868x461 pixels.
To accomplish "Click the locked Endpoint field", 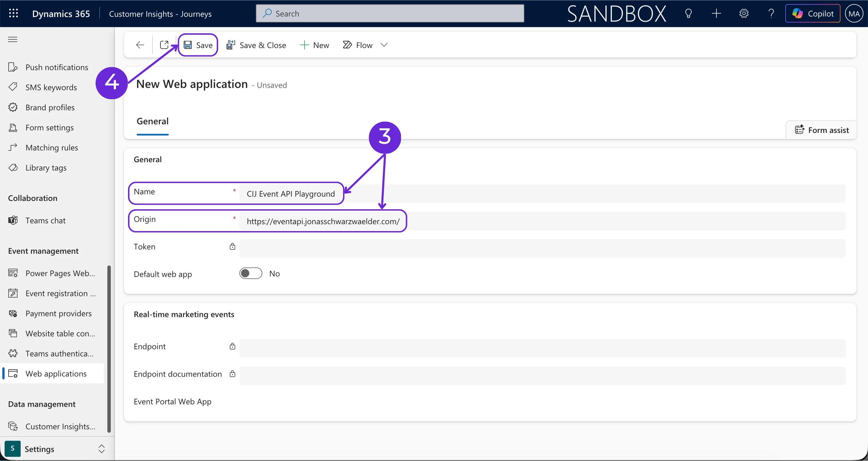I will click(x=542, y=348).
